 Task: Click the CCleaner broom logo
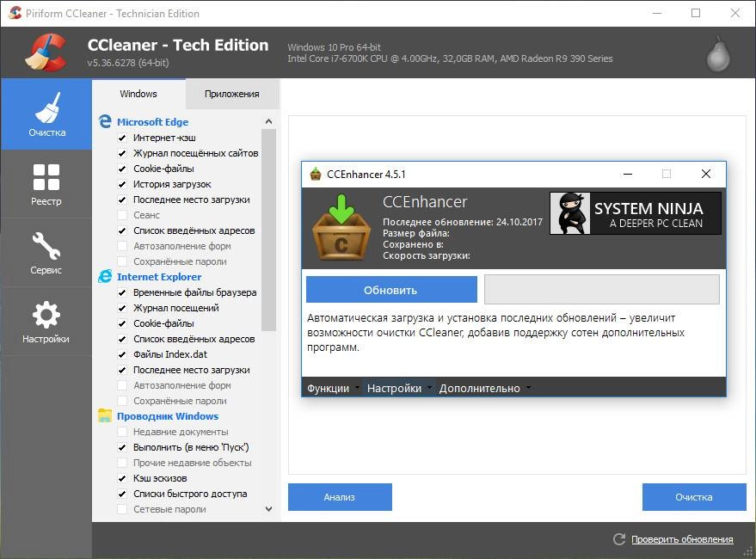coord(46,52)
